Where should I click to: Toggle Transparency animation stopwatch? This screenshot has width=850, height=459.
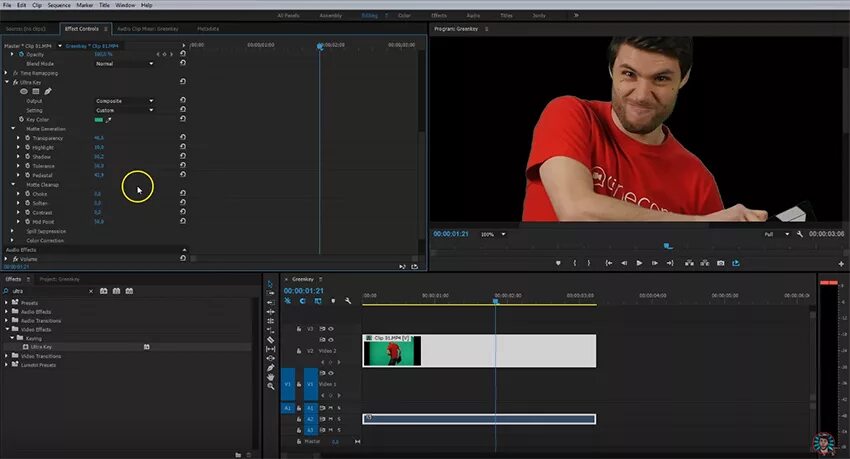[x=27, y=138]
